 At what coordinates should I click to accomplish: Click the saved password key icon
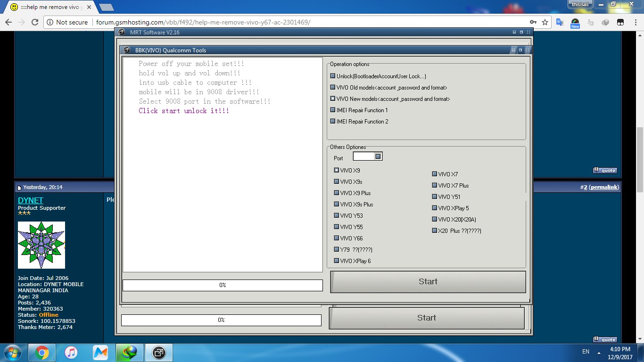(533, 22)
